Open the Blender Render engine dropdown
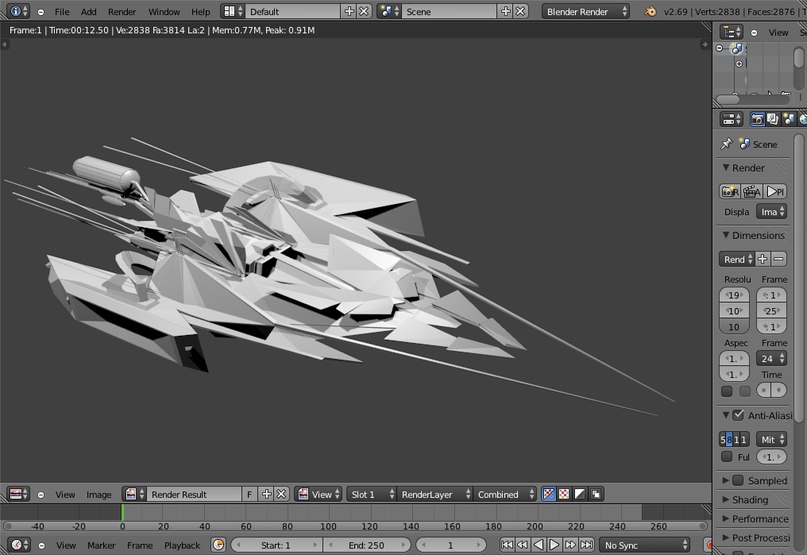Viewport: 807px width, 555px height. [x=587, y=11]
